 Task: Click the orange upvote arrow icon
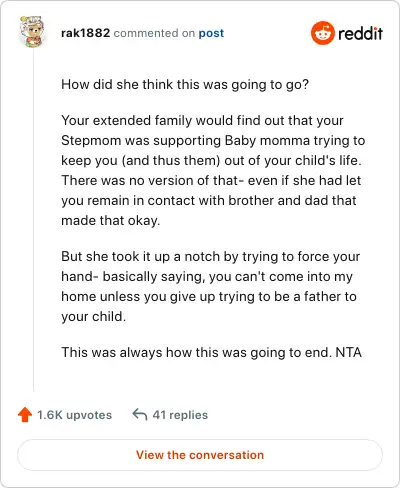click(x=25, y=415)
